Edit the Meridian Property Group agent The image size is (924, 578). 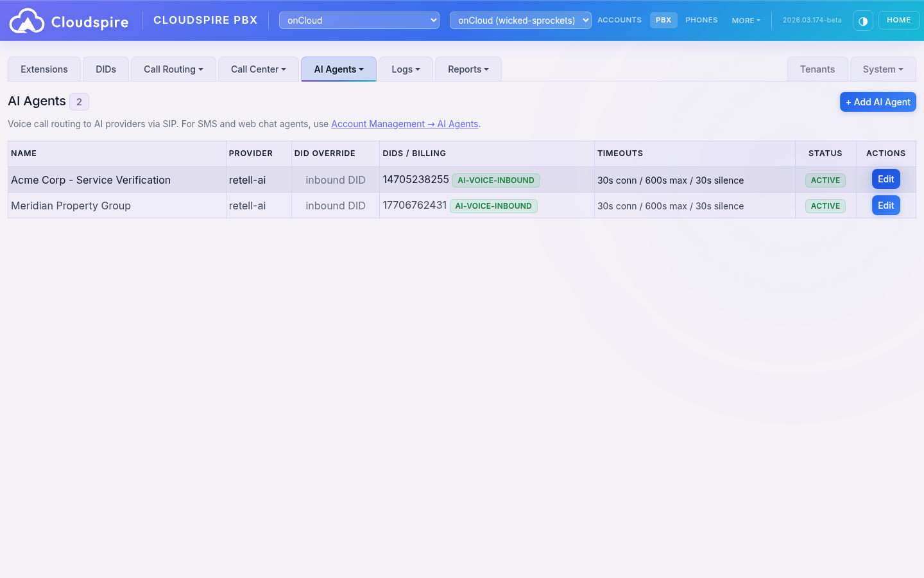886,205
